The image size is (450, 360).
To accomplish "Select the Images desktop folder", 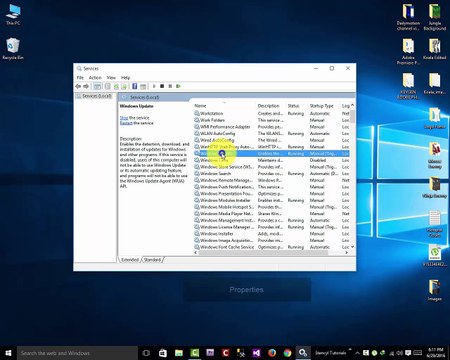I will click(x=435, y=290).
